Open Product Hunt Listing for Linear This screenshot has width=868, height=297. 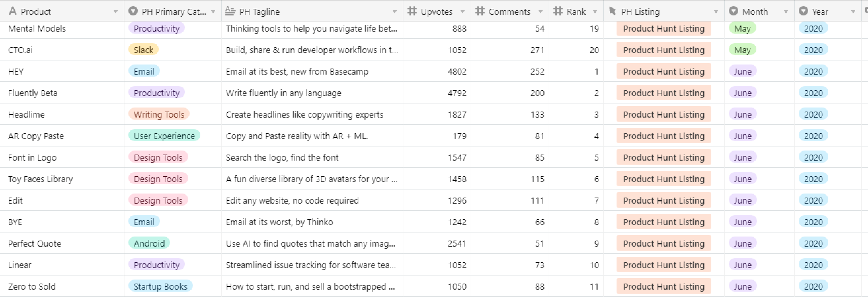pos(664,265)
